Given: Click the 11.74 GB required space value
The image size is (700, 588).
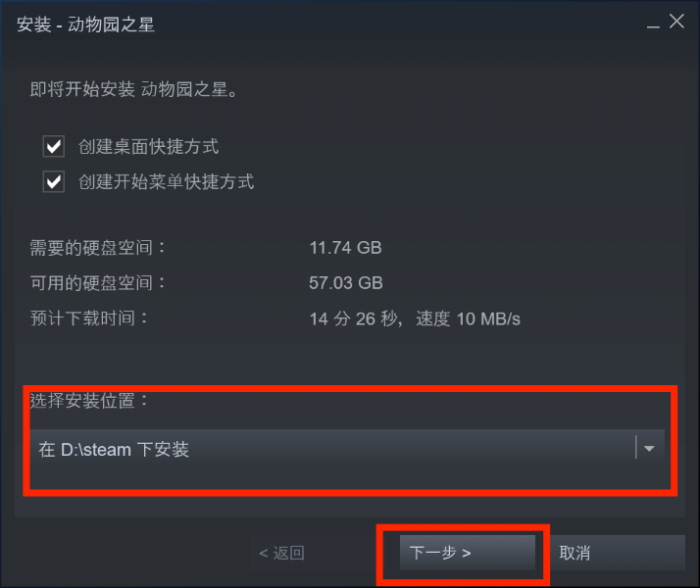Looking at the screenshot, I should pos(345,248).
